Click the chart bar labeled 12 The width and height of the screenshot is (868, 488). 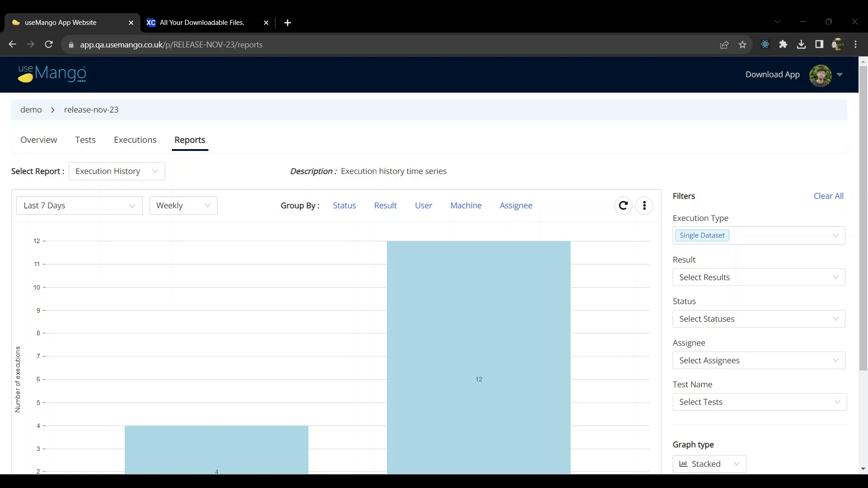[x=479, y=357]
